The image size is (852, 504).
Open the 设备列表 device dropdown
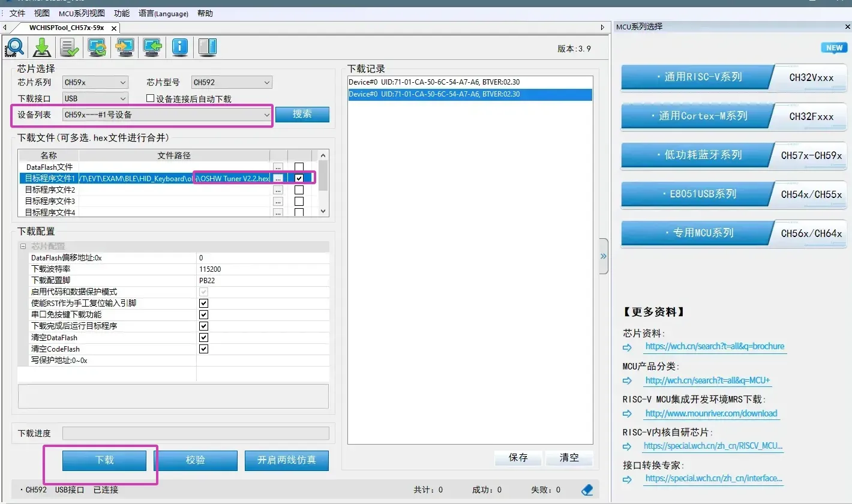coord(167,115)
